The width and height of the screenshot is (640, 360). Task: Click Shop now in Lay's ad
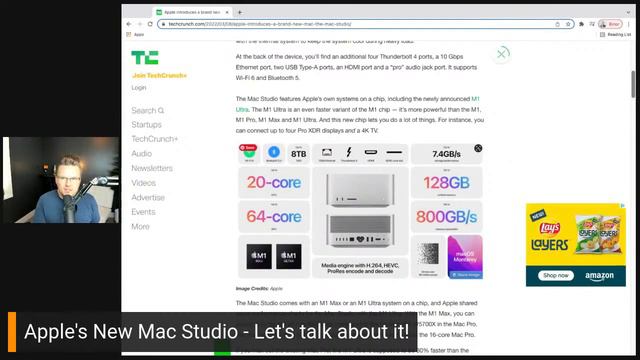click(x=556, y=276)
